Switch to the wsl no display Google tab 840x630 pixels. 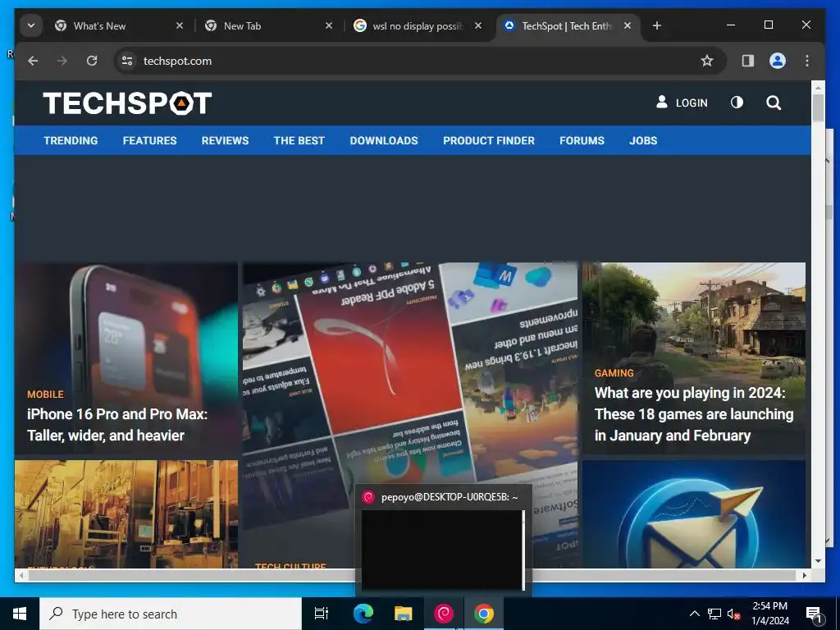point(418,25)
